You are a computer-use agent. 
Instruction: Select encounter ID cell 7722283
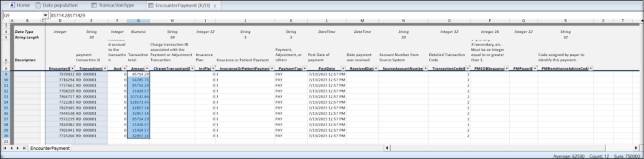[60, 102]
